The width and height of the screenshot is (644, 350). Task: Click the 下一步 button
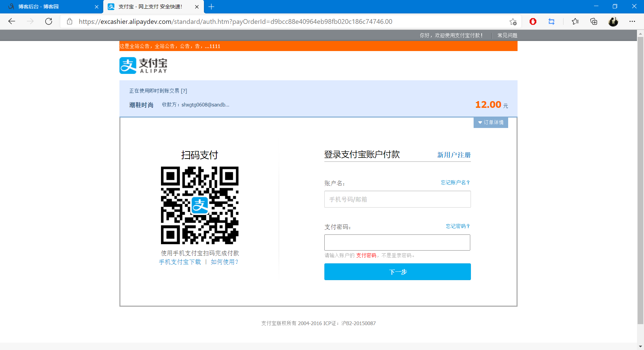tap(397, 272)
